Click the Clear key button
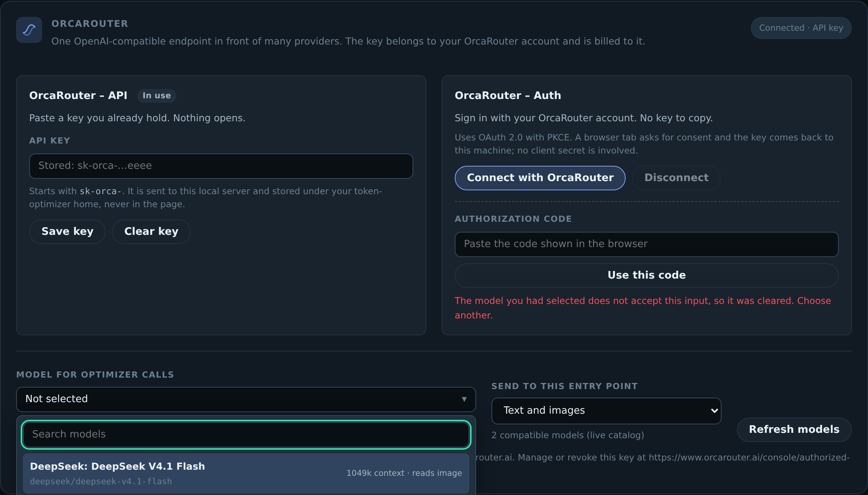 pos(151,231)
